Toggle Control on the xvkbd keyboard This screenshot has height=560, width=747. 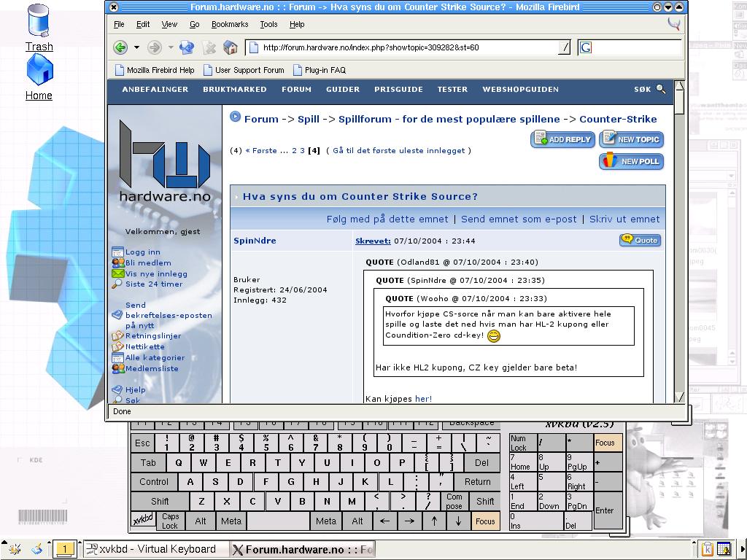coord(154,481)
